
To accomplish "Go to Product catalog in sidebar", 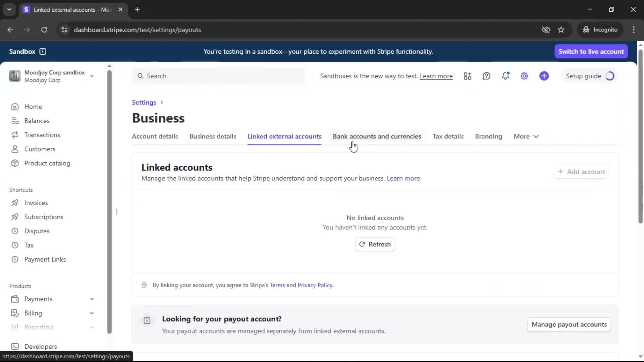I will click(47, 163).
